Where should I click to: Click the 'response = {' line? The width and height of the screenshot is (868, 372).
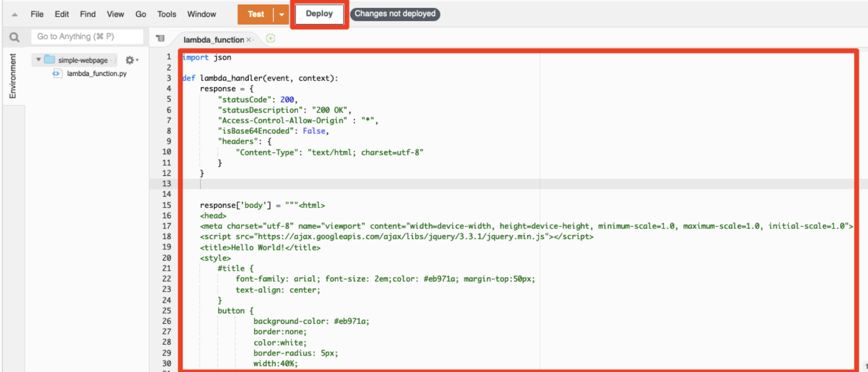(x=227, y=89)
